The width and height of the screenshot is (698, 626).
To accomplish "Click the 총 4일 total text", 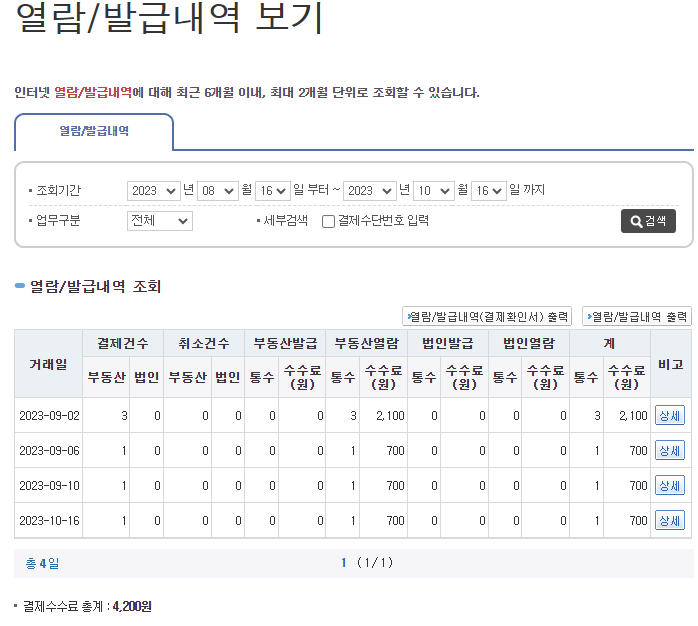I will [42, 564].
